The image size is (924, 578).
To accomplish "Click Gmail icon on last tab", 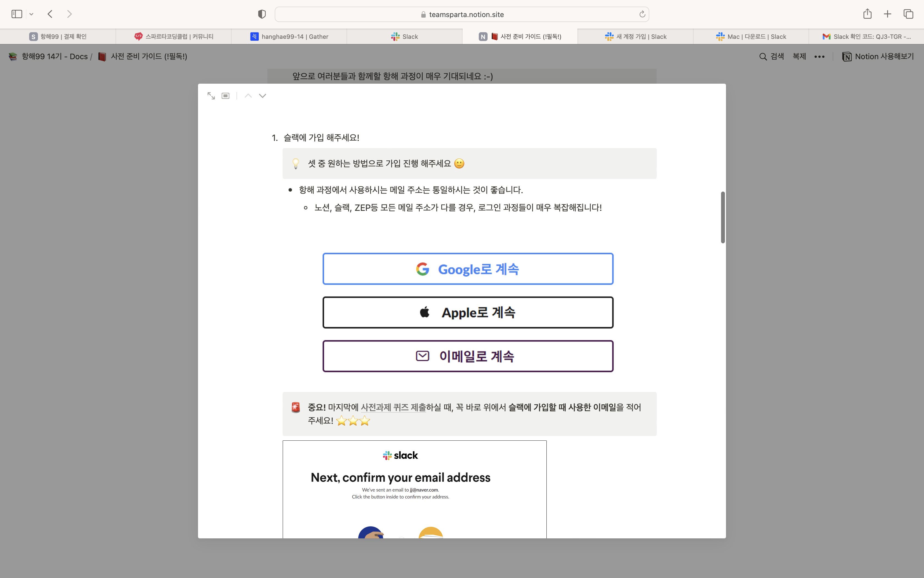I will coord(827,36).
